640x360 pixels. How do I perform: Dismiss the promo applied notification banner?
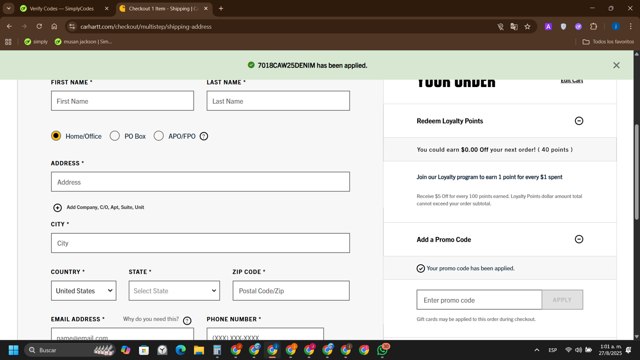(616, 65)
